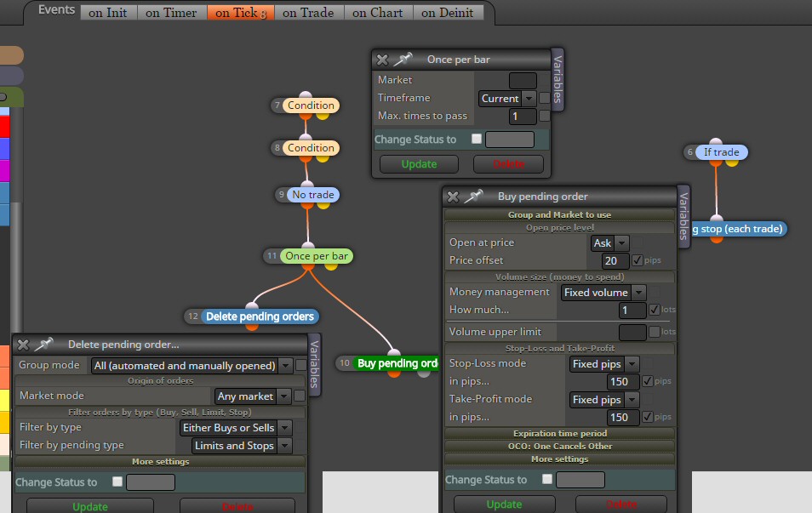Select the Once per bar node
This screenshot has height=513, width=812.
pos(317,256)
